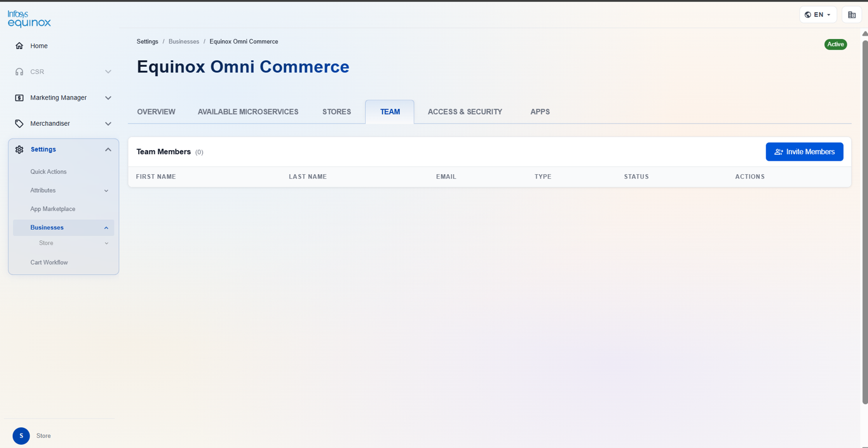Select the Team tab
This screenshot has height=448, width=868.
pos(390,112)
